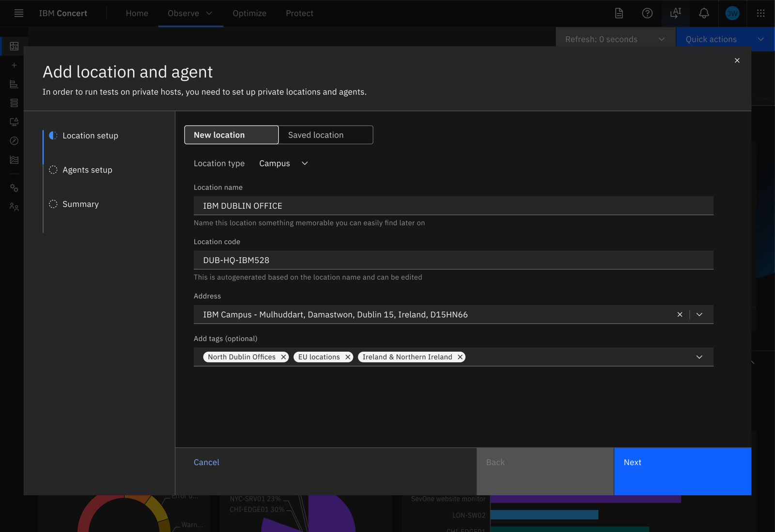Viewport: 775px width, 532px height.
Task: Click the SevOne website monitor chart label
Action: coord(448,499)
